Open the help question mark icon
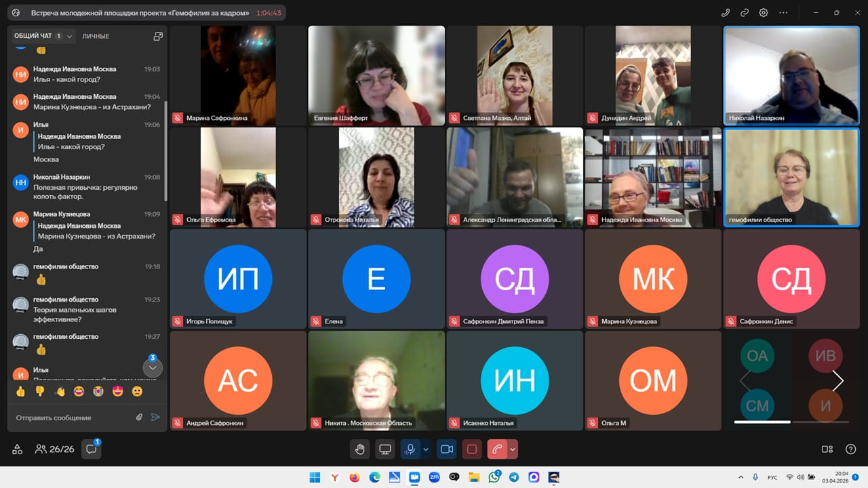Image resolution: width=868 pixels, height=488 pixels. click(x=850, y=449)
